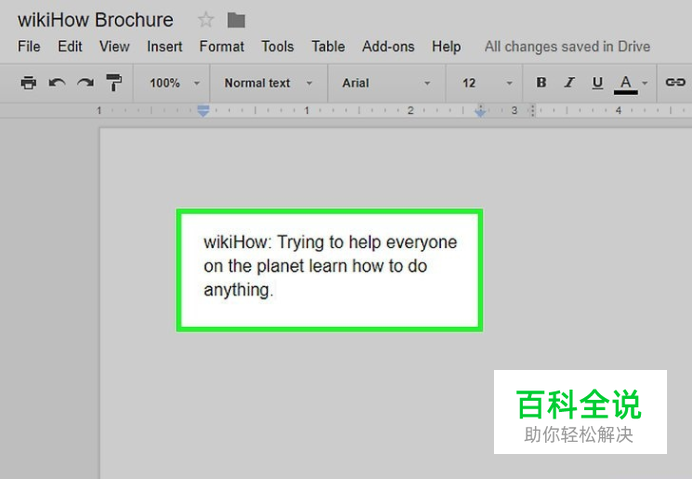Viewport: 692px width, 479px height.
Task: Open the Edit menu
Action: coord(70,46)
